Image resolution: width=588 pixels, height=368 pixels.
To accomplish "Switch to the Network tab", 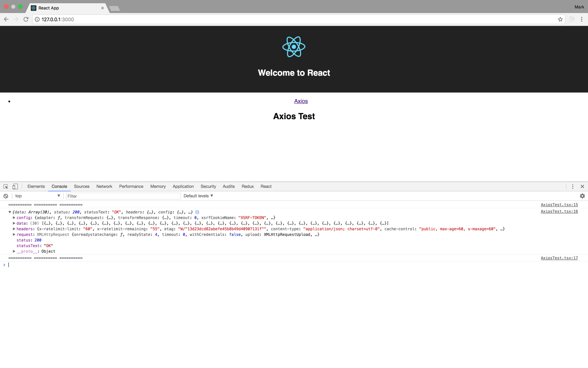I will coord(104,186).
